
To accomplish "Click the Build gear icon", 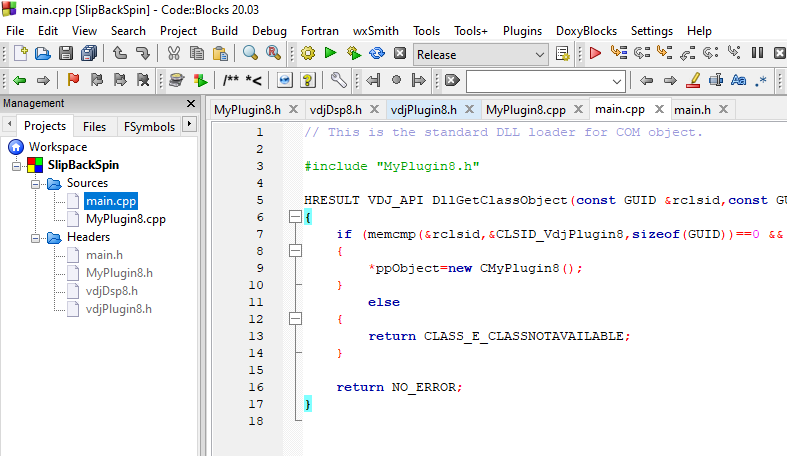I will click(x=308, y=53).
